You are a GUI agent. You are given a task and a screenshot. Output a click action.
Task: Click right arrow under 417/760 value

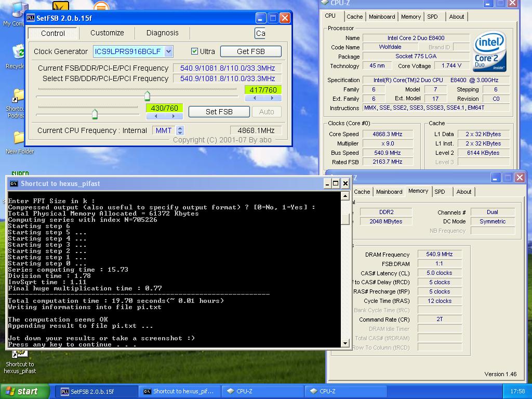point(272,98)
